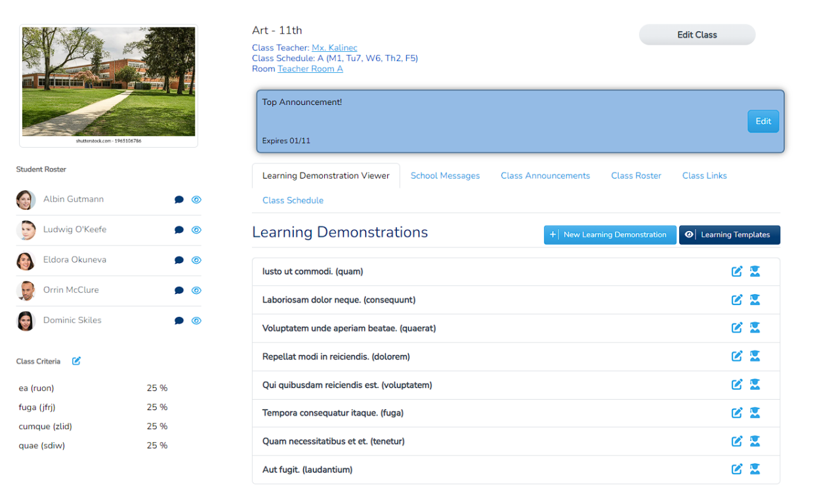Open student grading icon for 'Laboriosam dolor neque'
815x504 pixels.
755,300
